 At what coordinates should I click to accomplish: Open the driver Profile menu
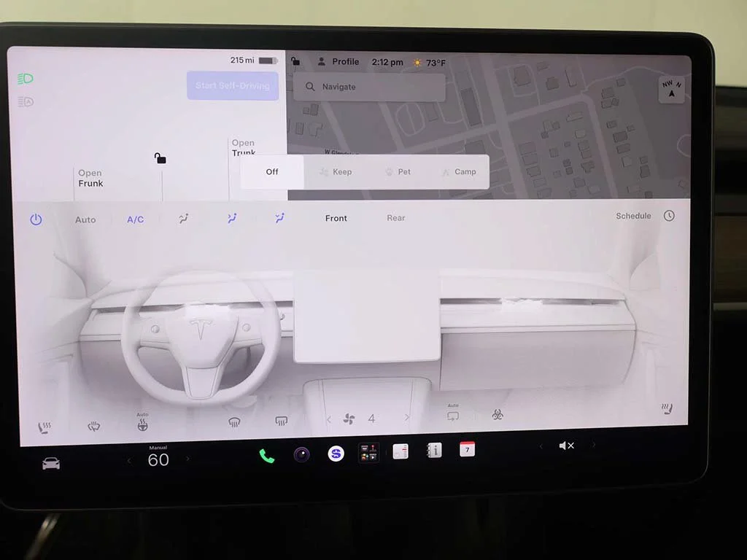tap(338, 61)
